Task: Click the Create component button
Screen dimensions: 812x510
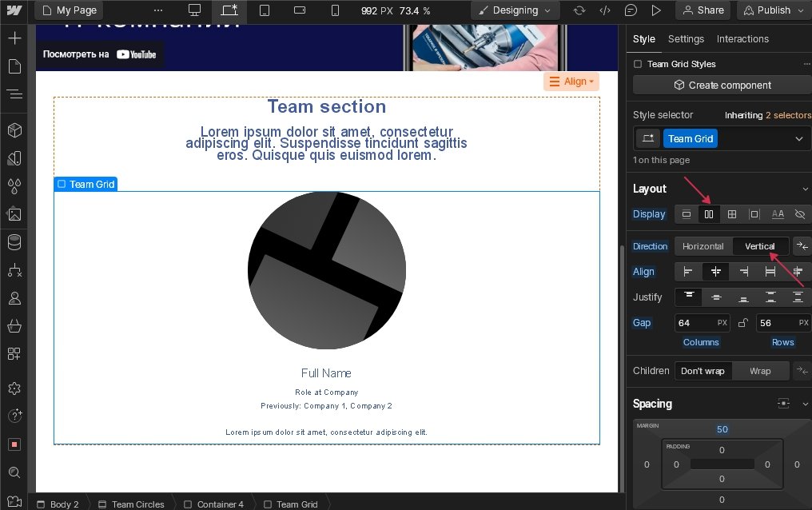Action: (x=722, y=86)
